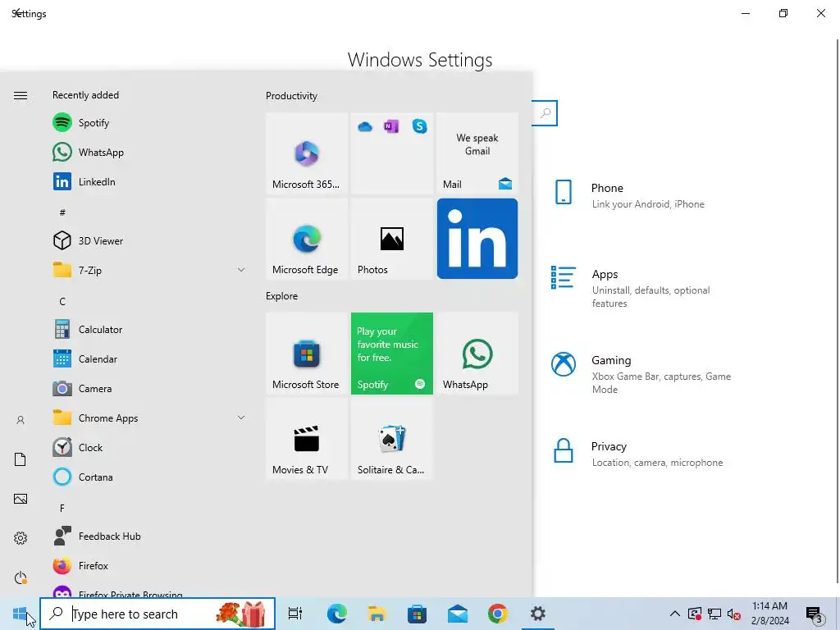840x630 pixels.
Task: Open the Mail tile
Action: (x=477, y=153)
